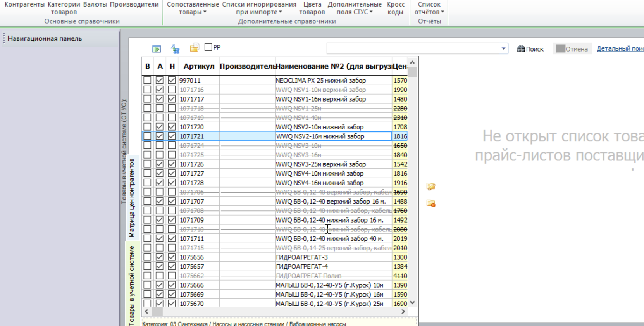Click the table's vertical scrollbar up arrow
Viewport: 644px width, 326px height.
click(413, 62)
